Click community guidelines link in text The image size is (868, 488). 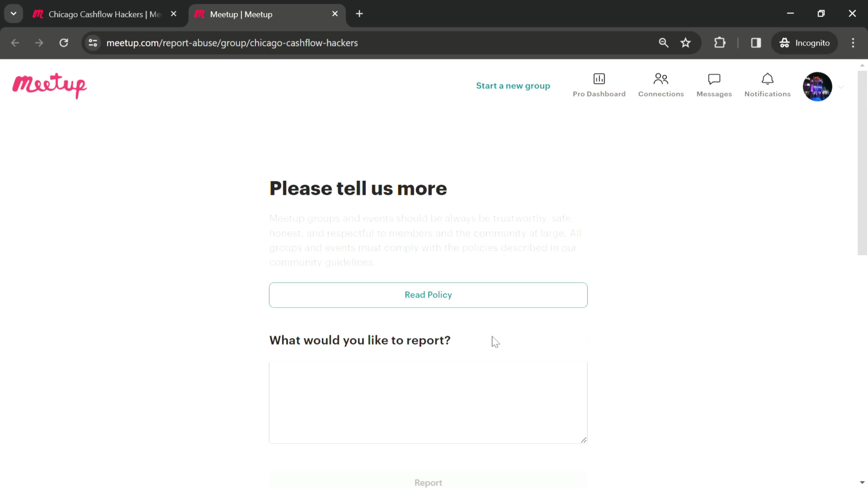point(321,262)
